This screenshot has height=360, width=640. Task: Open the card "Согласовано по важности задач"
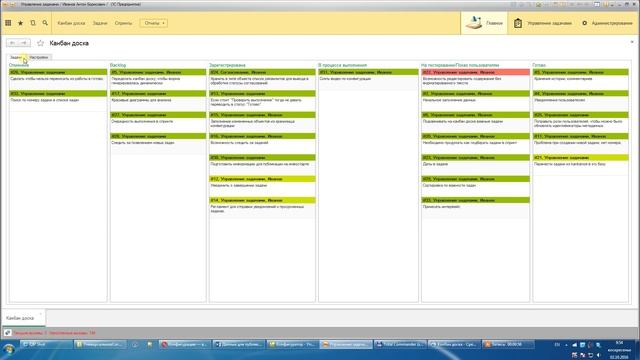coord(476,185)
